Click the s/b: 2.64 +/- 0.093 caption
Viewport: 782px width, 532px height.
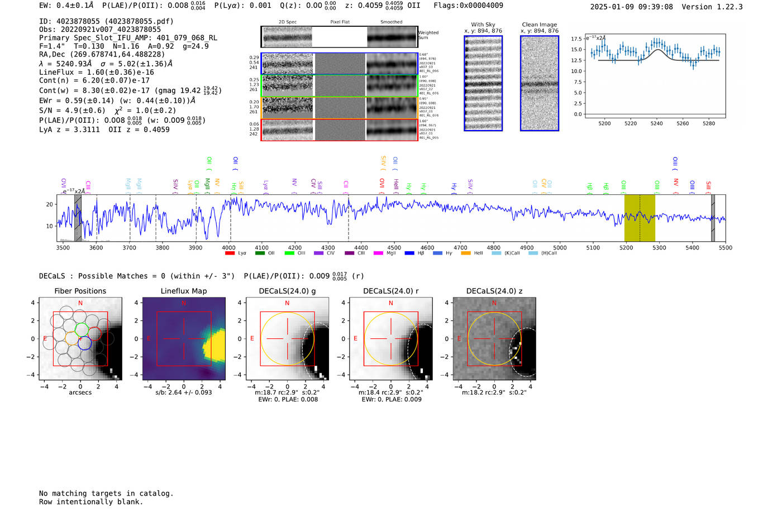click(184, 392)
